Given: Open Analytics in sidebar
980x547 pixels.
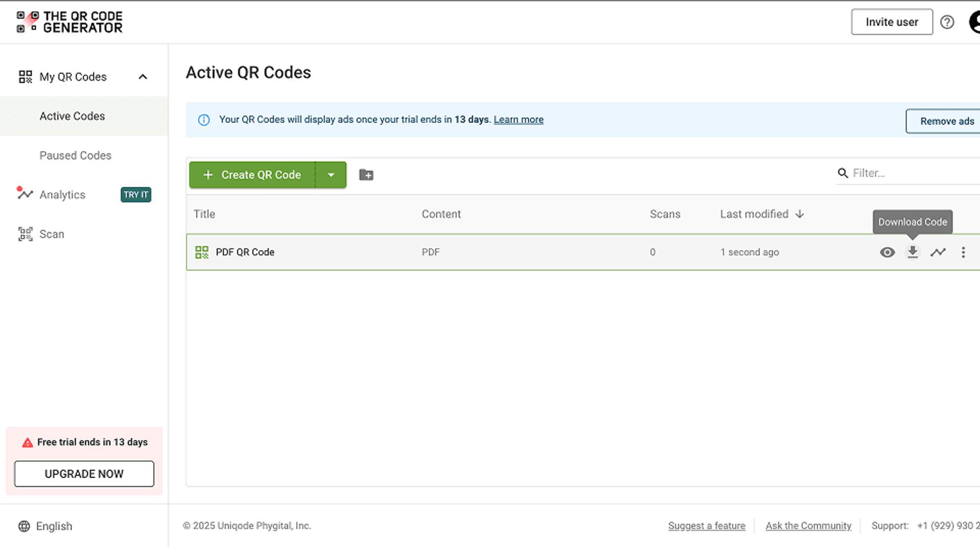Looking at the screenshot, I should 62,194.
